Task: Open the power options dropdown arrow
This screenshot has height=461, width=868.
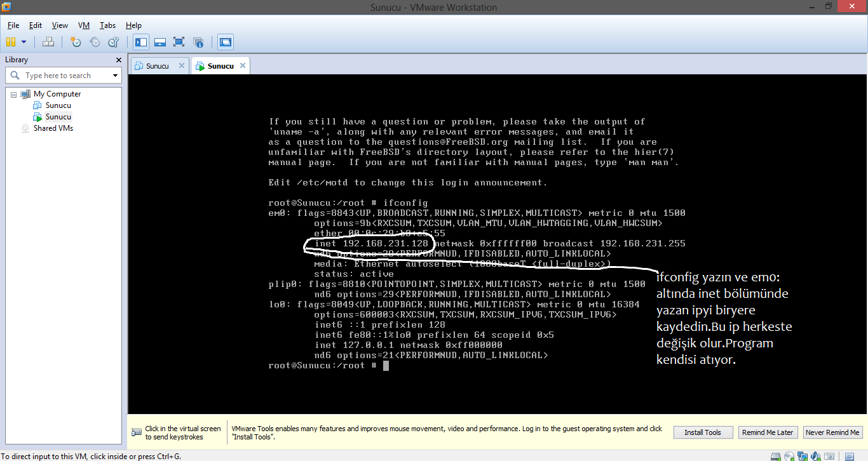Action: click(x=24, y=42)
